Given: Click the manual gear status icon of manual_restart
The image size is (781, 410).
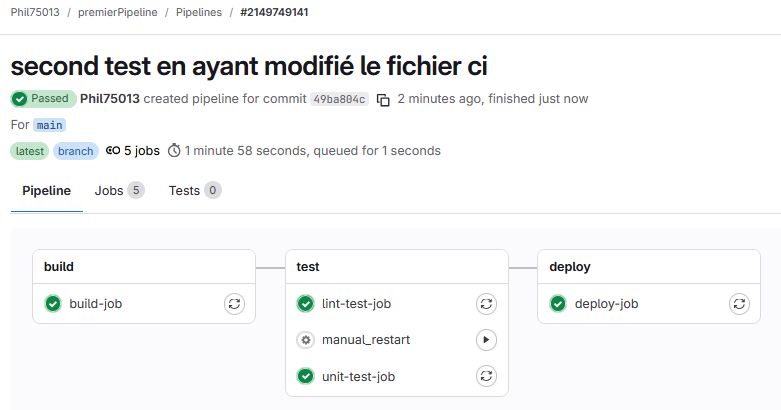Looking at the screenshot, I should pyautogui.click(x=306, y=340).
